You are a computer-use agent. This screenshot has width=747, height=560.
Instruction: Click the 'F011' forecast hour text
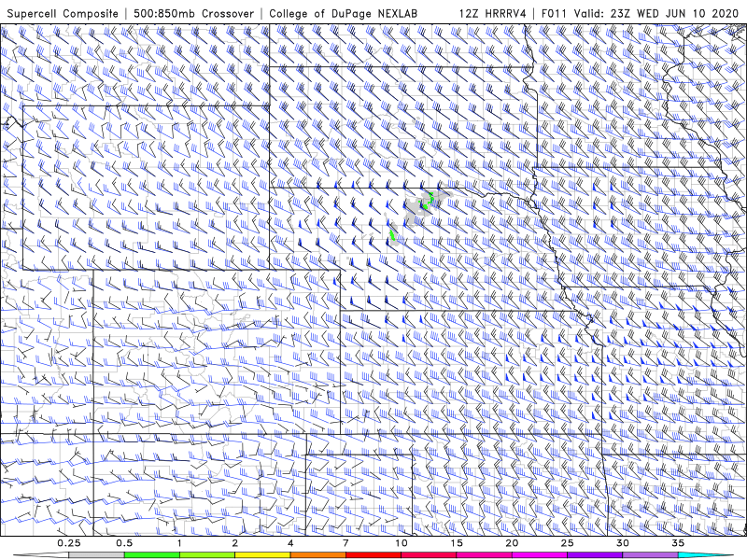pyautogui.click(x=554, y=14)
